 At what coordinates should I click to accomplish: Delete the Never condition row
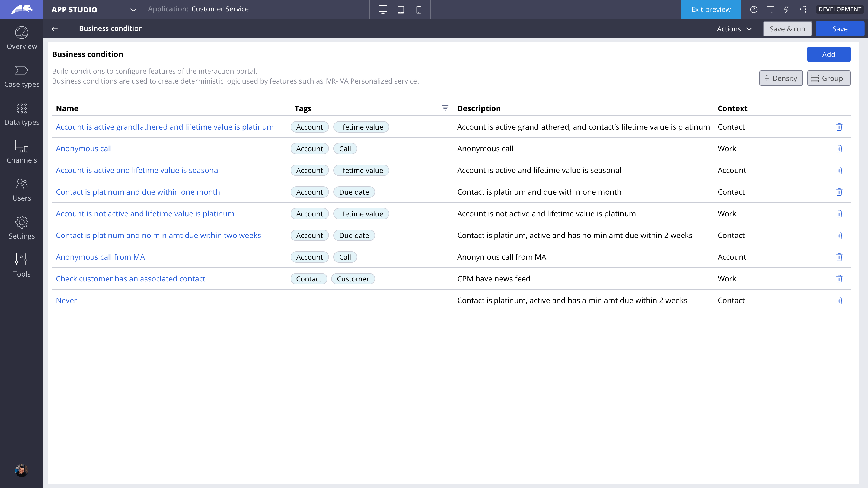point(839,300)
